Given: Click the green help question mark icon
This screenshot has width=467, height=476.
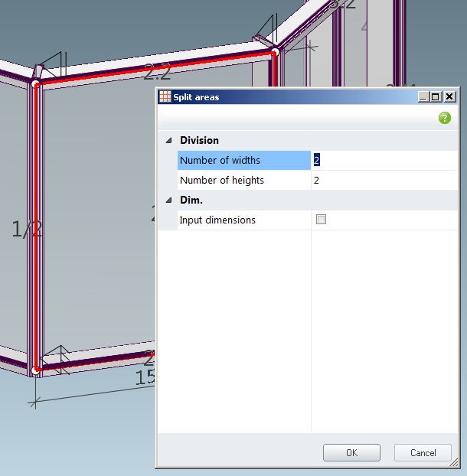Looking at the screenshot, I should pyautogui.click(x=444, y=118).
